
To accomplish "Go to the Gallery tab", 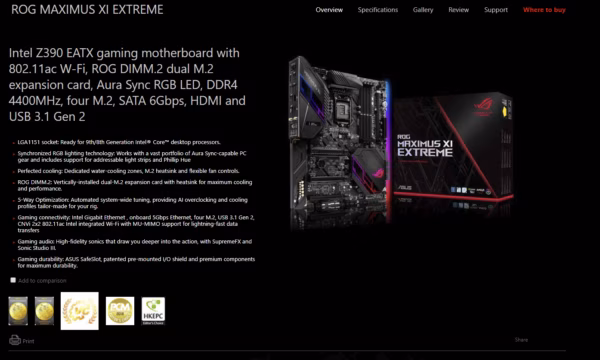I will click(423, 10).
